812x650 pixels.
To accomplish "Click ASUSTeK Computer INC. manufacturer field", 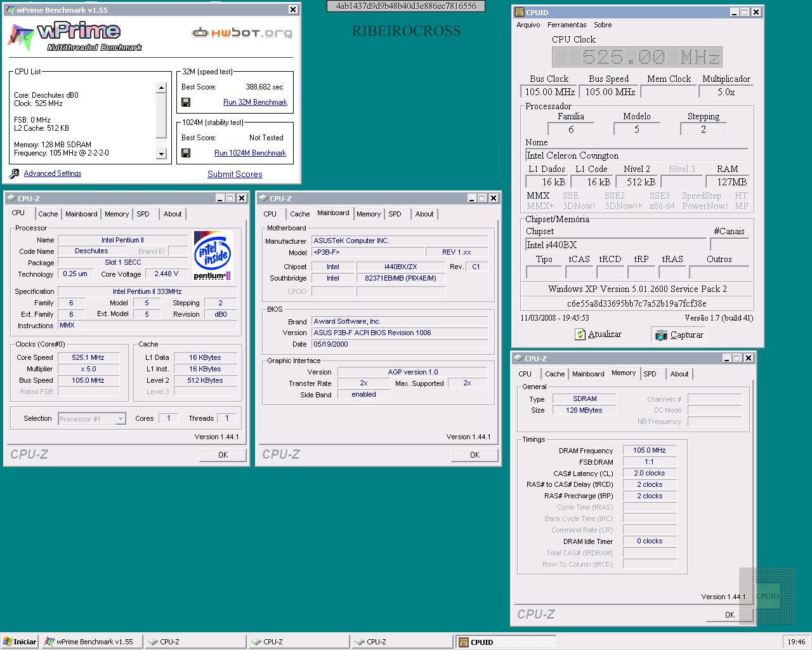I will [400, 241].
